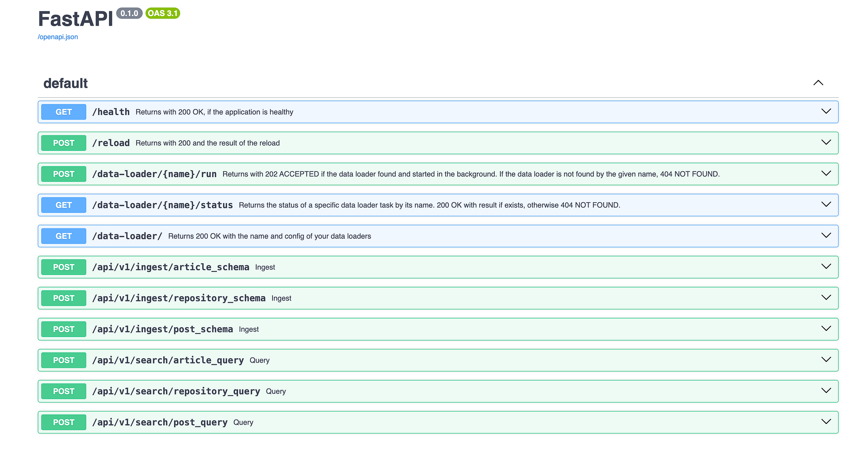The height and width of the screenshot is (449, 868).
Task: Expand the search/repository_query chevron
Action: click(x=826, y=391)
